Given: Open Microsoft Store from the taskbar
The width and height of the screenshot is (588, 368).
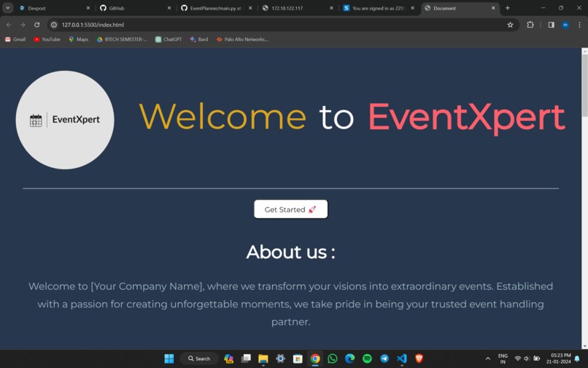Looking at the screenshot, I should pyautogui.click(x=298, y=359).
